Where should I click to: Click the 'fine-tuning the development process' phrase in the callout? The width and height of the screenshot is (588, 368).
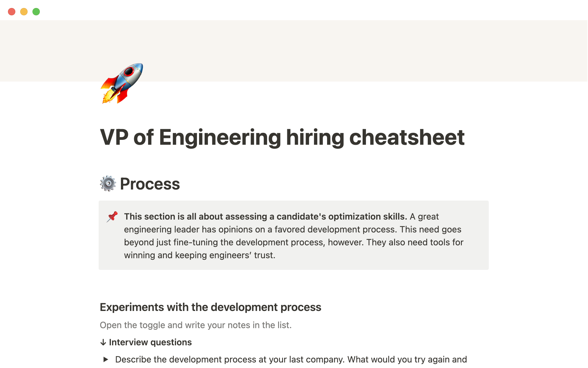(248, 242)
